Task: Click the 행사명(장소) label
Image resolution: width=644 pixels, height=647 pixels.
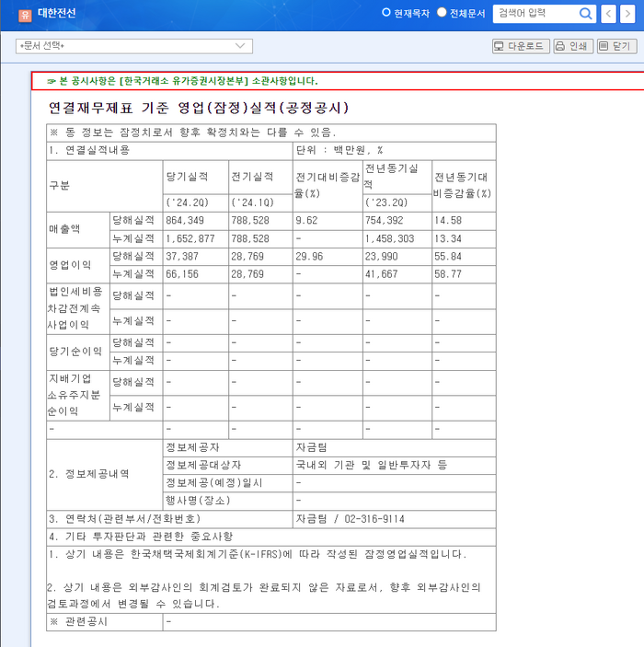Action: point(198,501)
